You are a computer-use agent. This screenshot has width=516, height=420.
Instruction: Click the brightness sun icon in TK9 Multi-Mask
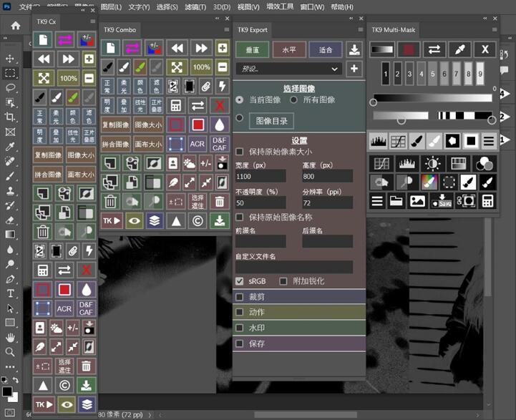click(432, 163)
